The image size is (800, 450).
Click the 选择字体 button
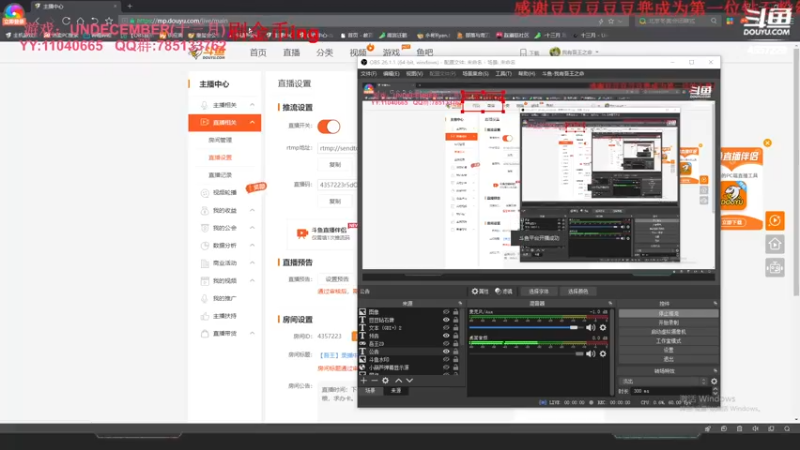(538, 291)
